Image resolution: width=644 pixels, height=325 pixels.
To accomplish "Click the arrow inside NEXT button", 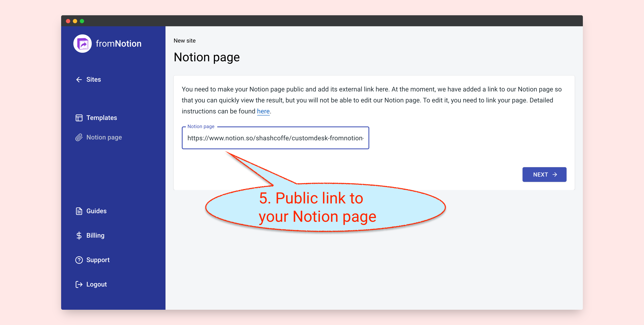I will (x=555, y=175).
